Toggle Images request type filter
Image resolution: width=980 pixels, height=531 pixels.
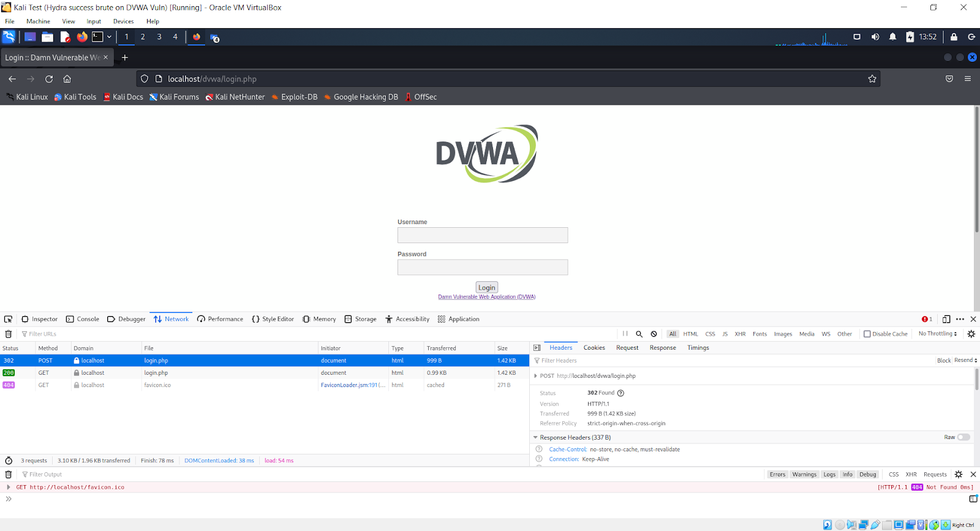783,334
